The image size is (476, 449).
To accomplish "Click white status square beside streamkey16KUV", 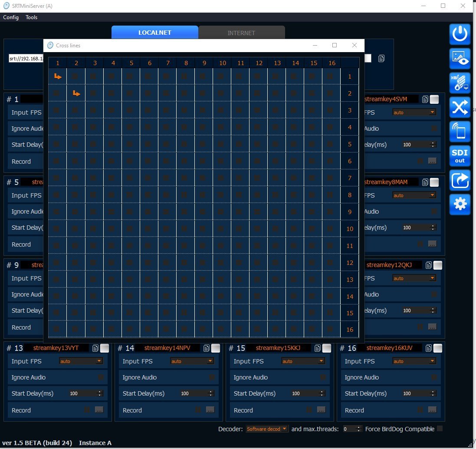I will coord(438,348).
